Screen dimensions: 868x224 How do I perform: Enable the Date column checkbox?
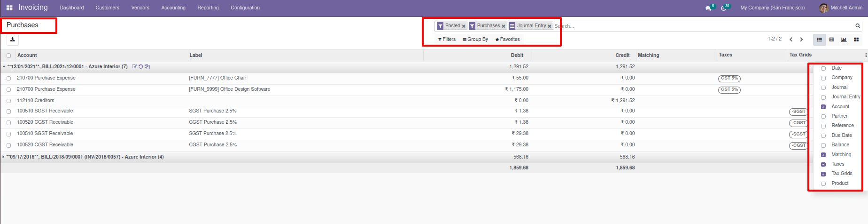point(823,68)
